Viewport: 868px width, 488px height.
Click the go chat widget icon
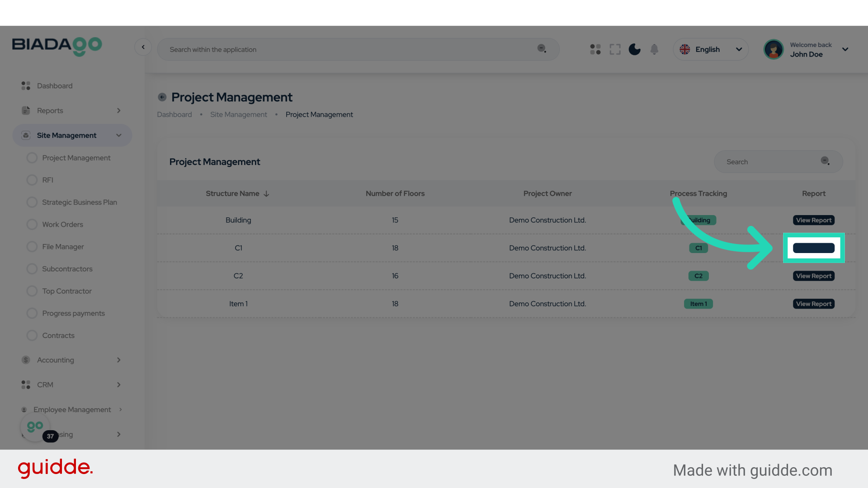[35, 427]
